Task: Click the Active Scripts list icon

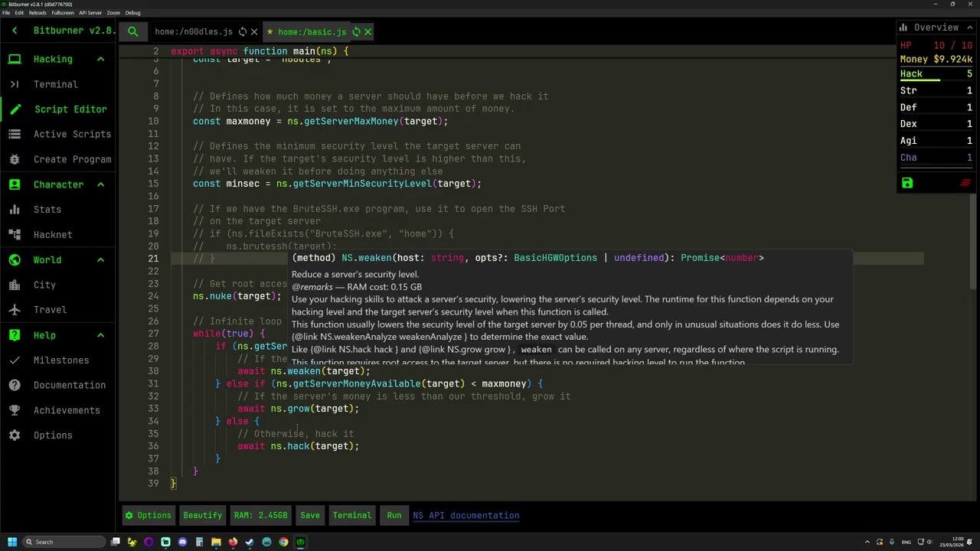Action: 15,134
